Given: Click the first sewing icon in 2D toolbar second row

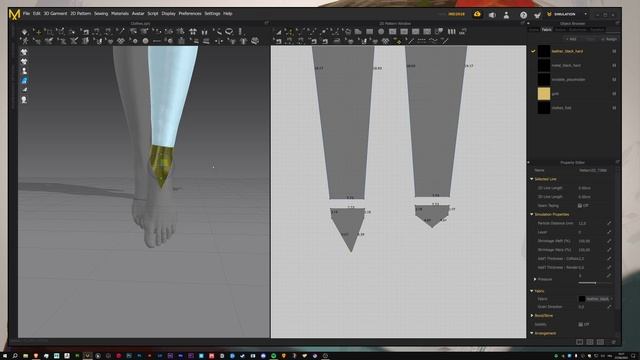Looking at the screenshot, I should 278,41.
